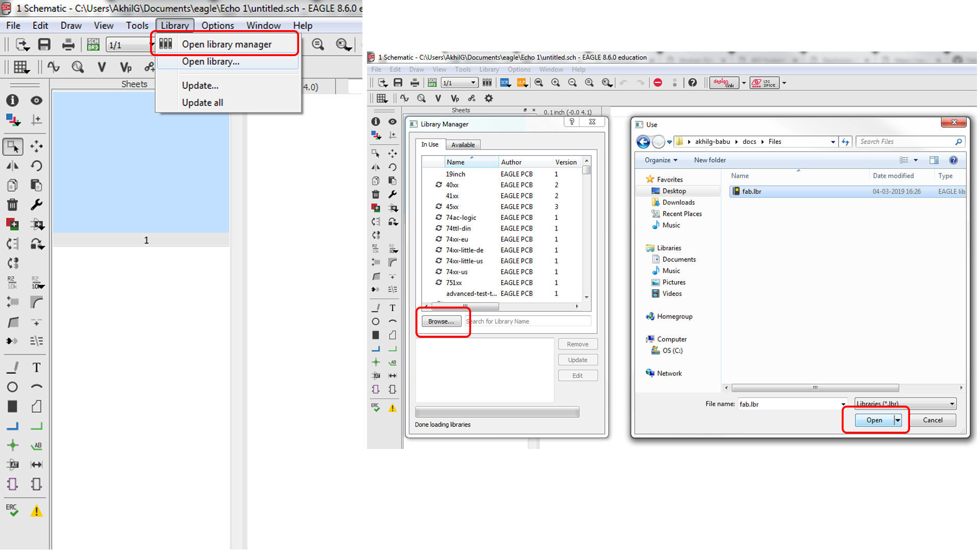Select Downloads in Favorites tree
The height and width of the screenshot is (551, 980).
pyautogui.click(x=678, y=203)
